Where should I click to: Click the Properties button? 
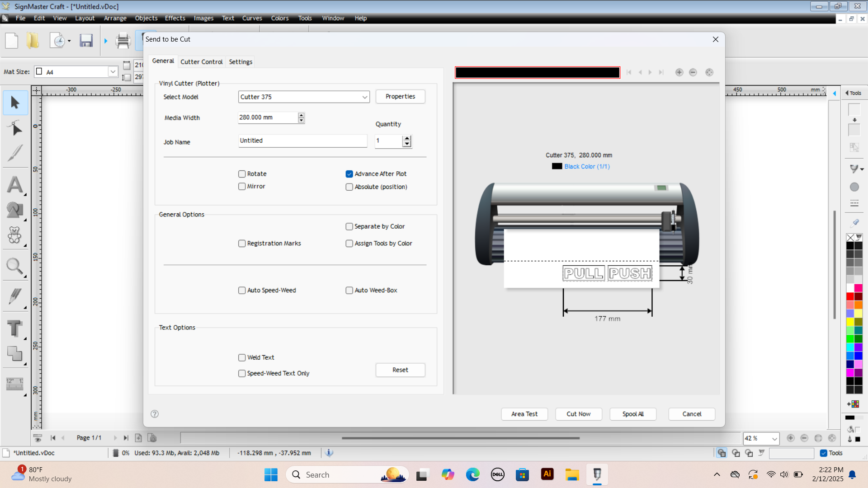click(x=400, y=97)
